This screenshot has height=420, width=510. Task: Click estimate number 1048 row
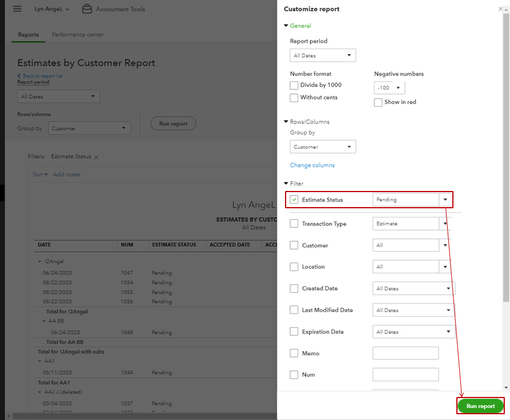point(127,332)
